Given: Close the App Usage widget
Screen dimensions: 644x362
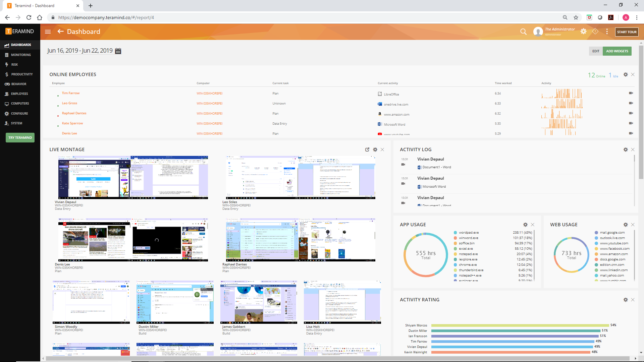Looking at the screenshot, I should (533, 225).
